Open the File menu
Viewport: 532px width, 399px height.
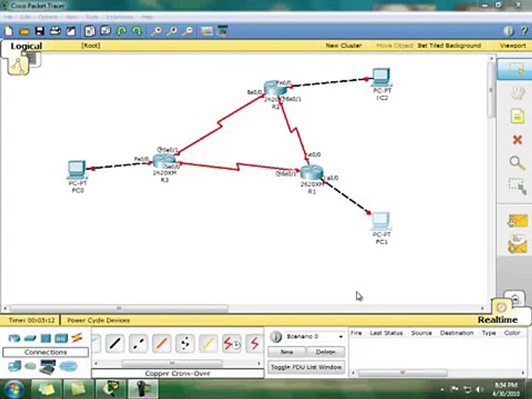(8, 17)
